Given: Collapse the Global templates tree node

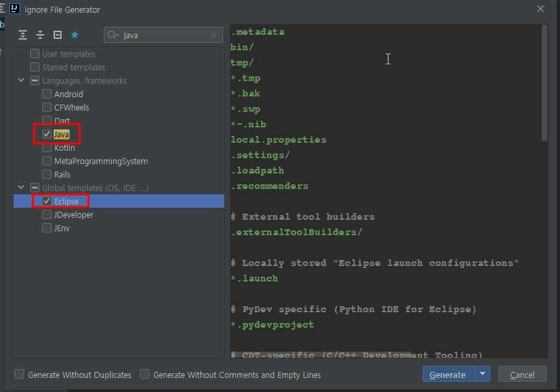Looking at the screenshot, I should pos(21,187).
